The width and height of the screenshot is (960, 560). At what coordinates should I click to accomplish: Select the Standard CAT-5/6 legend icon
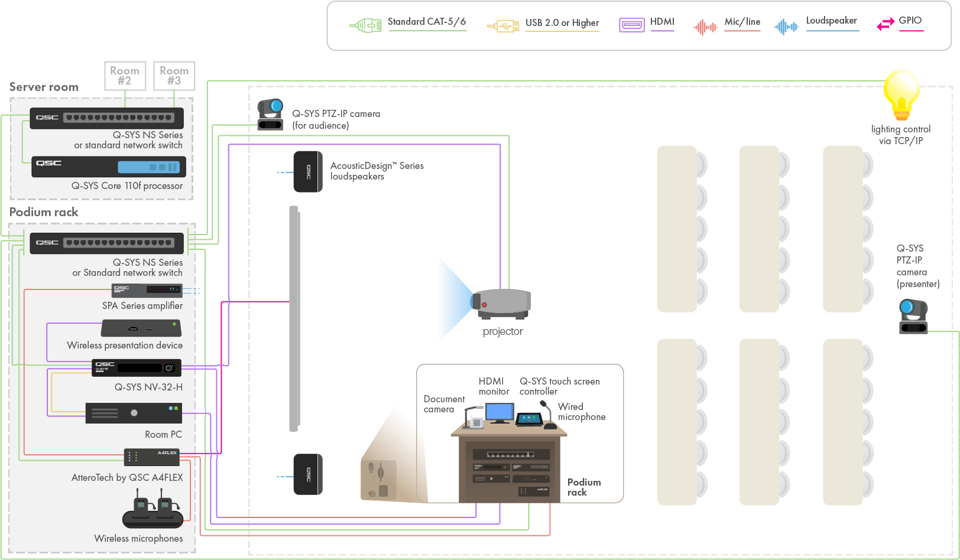(x=366, y=25)
